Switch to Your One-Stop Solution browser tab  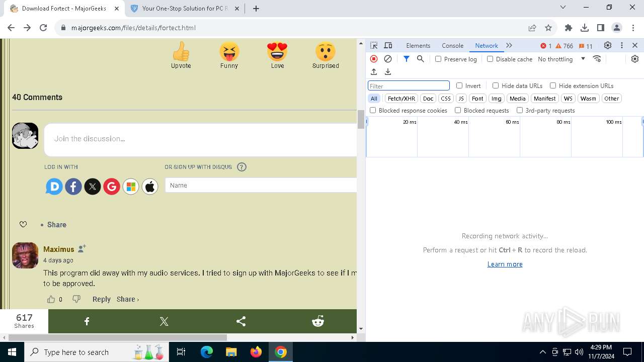tap(184, 9)
